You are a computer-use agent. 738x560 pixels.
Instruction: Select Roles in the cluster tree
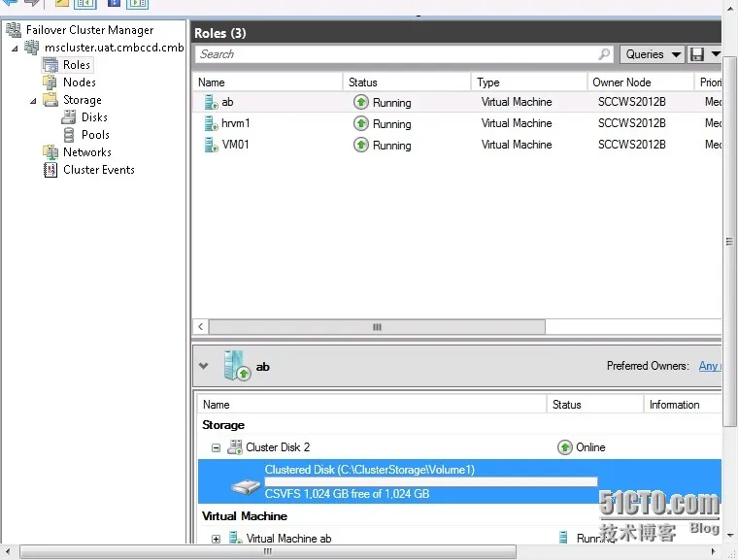[x=77, y=65]
